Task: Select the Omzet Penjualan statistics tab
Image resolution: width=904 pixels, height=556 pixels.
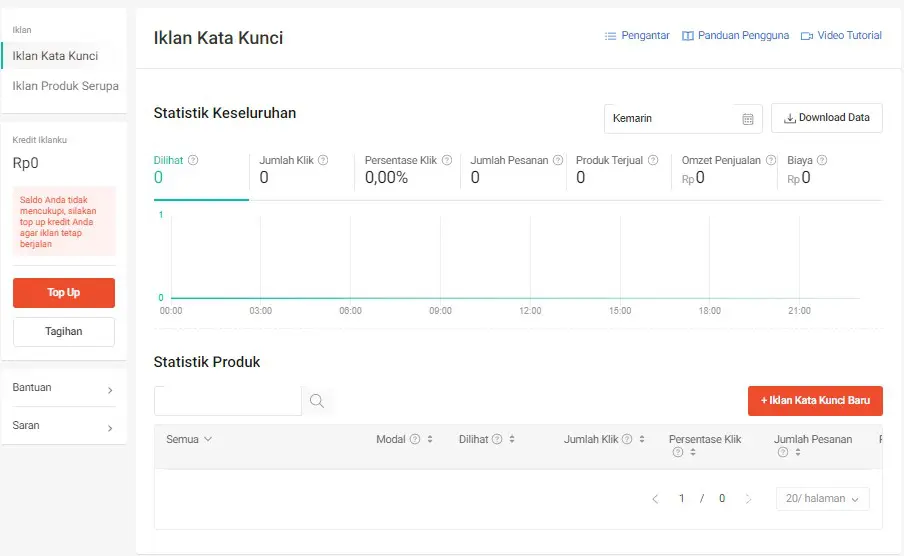Action: (x=725, y=170)
